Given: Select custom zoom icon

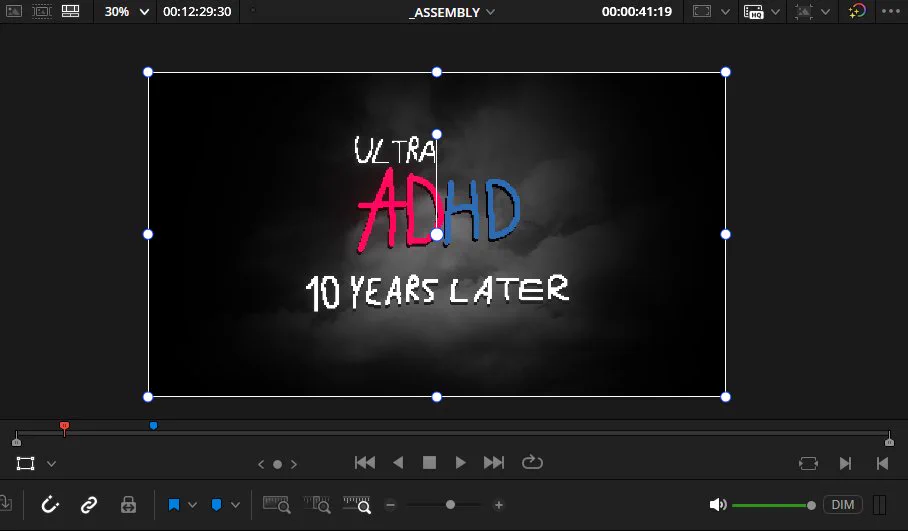Looking at the screenshot, I should (x=357, y=504).
